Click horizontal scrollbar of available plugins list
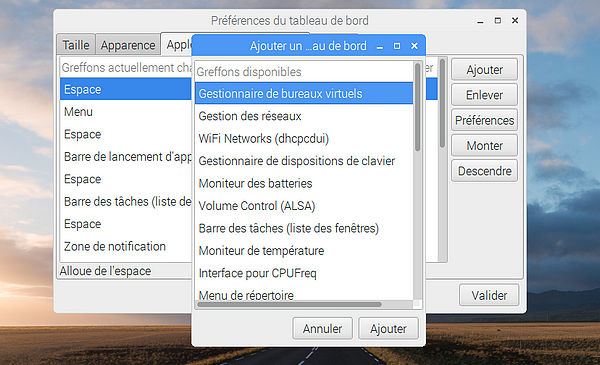Screen dimensions: 600x365 click(x=289, y=305)
